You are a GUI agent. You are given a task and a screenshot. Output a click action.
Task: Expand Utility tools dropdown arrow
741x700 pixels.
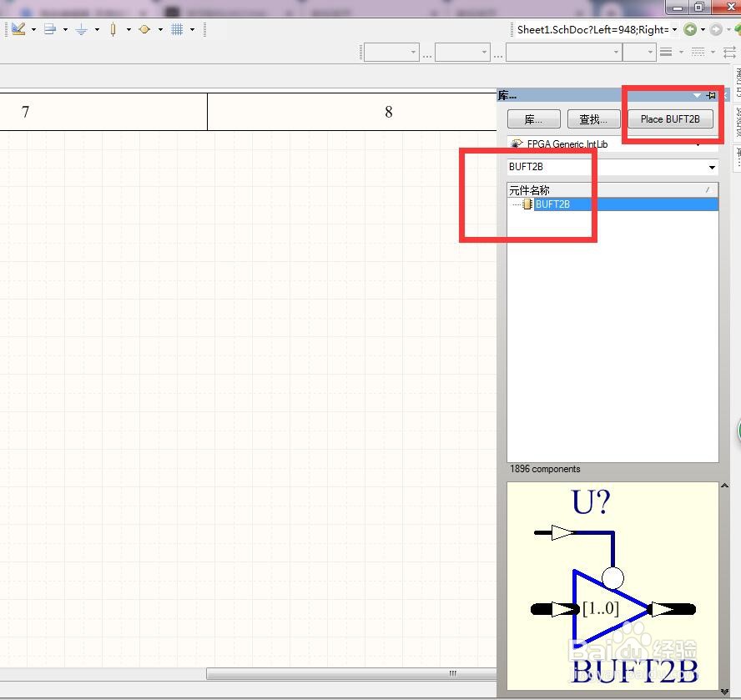coord(33,29)
